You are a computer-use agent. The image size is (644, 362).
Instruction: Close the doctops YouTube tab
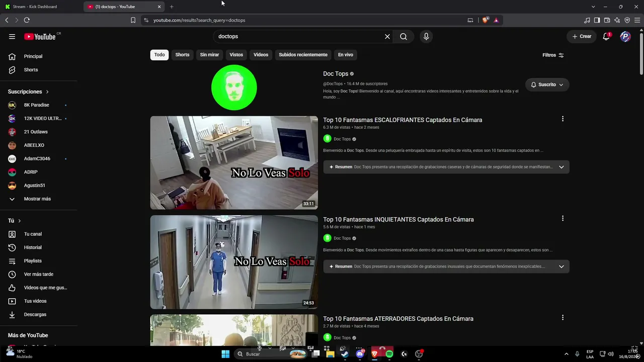159,7
